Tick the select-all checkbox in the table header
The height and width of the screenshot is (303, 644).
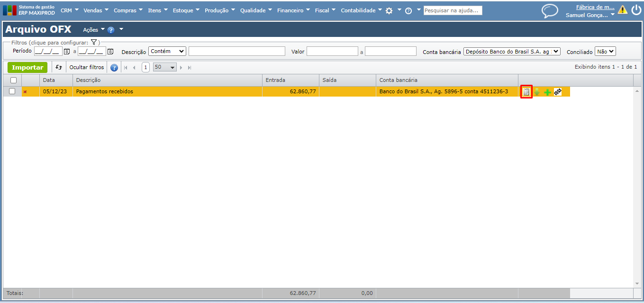click(x=13, y=80)
